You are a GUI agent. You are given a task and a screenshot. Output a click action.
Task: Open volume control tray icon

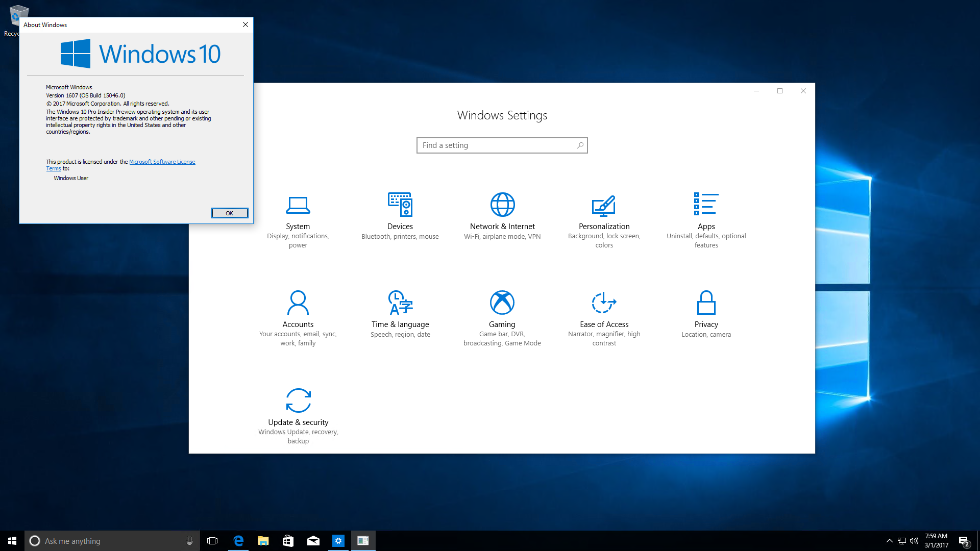914,541
